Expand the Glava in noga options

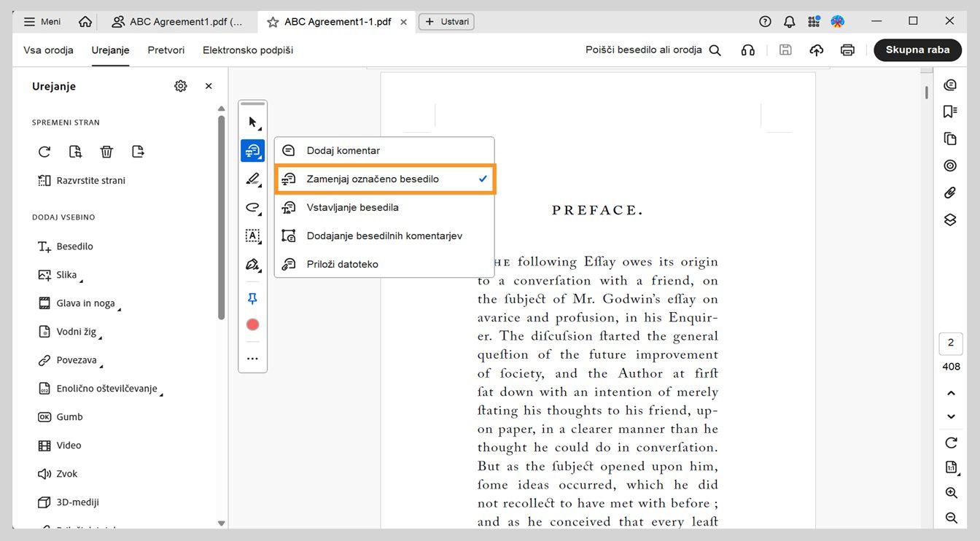tap(78, 303)
